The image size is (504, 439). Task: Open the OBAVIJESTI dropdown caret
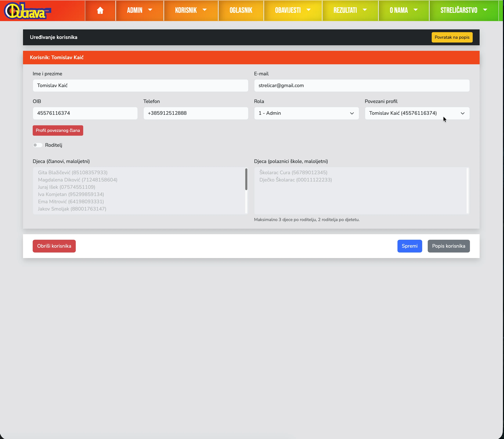(x=308, y=10)
